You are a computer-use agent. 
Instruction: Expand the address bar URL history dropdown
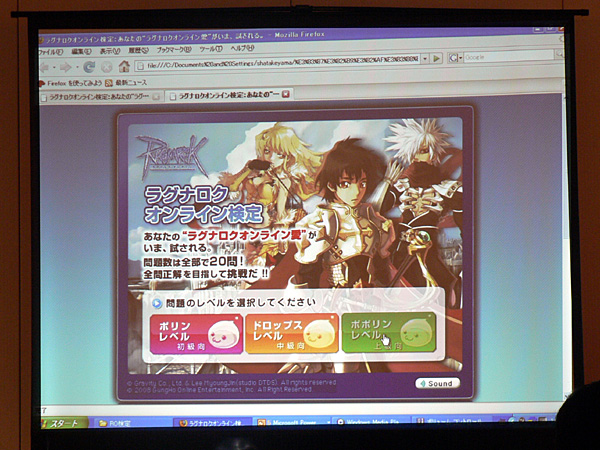(x=425, y=59)
